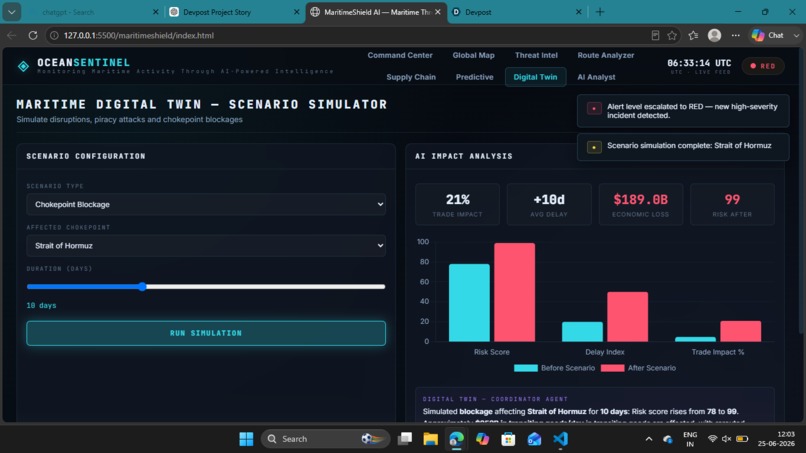Open the AI Analyst tab
This screenshot has width=806, height=453.
coord(596,77)
